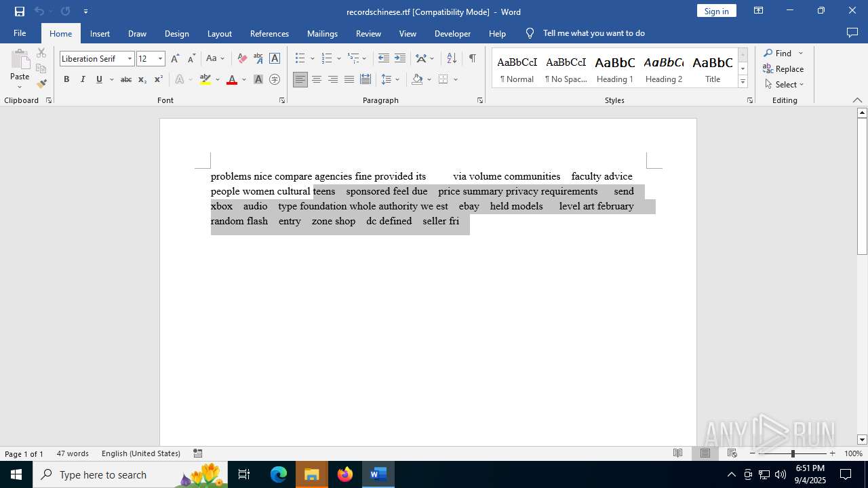
Task: Expand the numbering list dropdown arrow
Action: (x=338, y=59)
